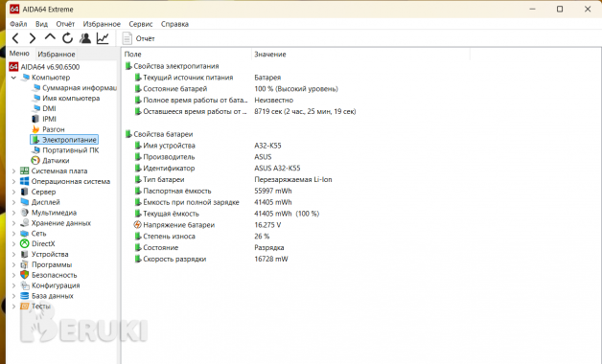Click the Значение column header
This screenshot has width=602, height=364.
[x=360, y=54]
